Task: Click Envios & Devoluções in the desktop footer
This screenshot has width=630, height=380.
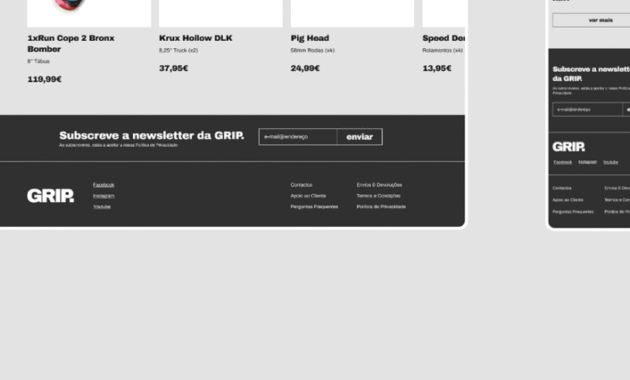Action: click(x=379, y=185)
